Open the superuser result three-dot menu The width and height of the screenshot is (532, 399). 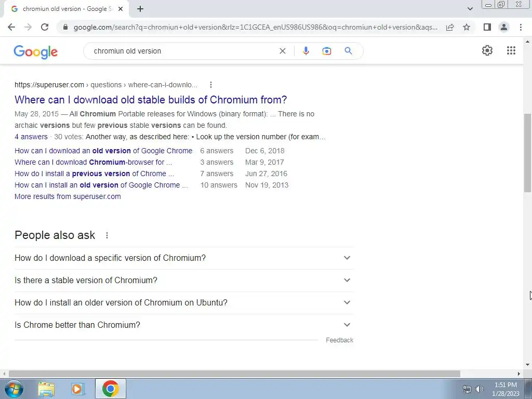click(211, 85)
